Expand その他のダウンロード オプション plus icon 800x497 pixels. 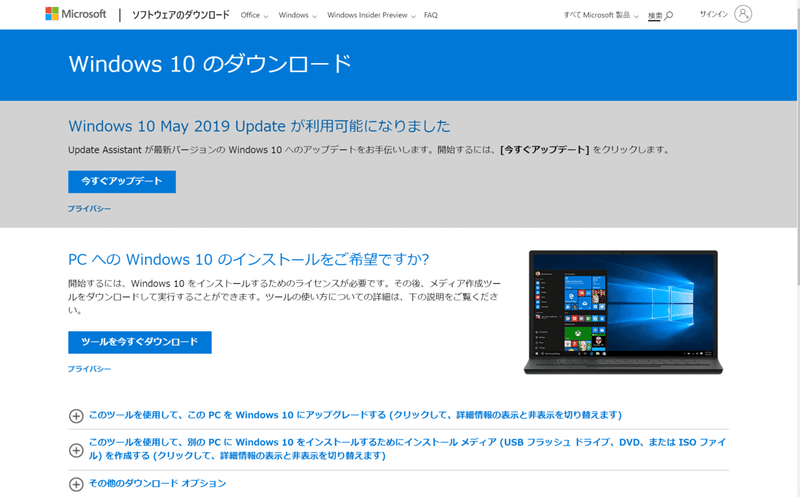(76, 484)
